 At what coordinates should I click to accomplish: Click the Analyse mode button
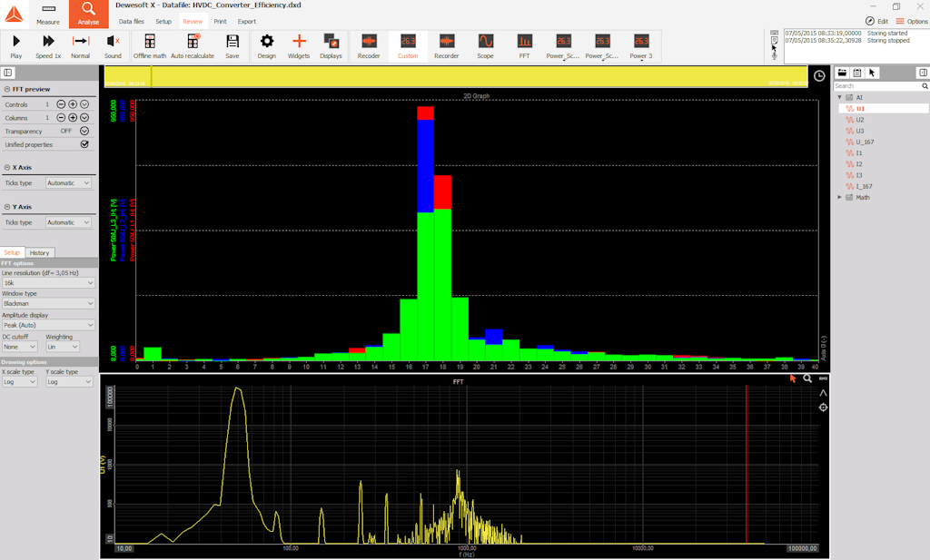(x=88, y=15)
